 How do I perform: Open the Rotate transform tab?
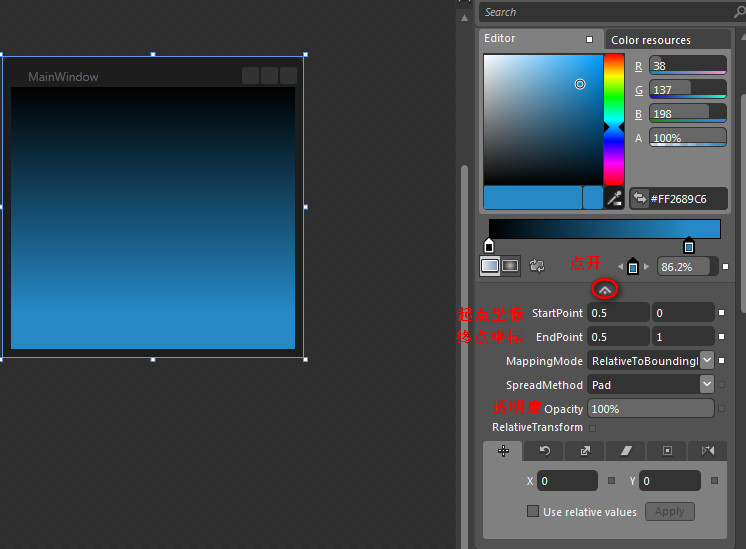pyautogui.click(x=545, y=451)
